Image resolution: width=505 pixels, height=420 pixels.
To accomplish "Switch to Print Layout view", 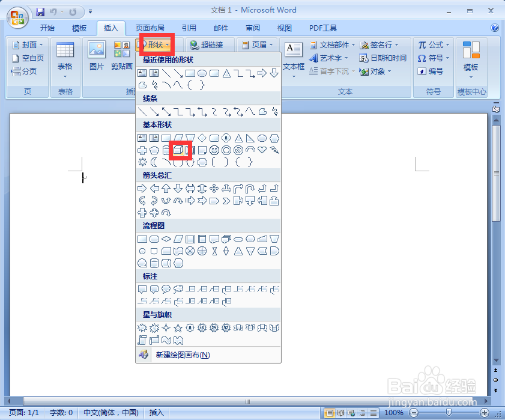I will point(330,413).
